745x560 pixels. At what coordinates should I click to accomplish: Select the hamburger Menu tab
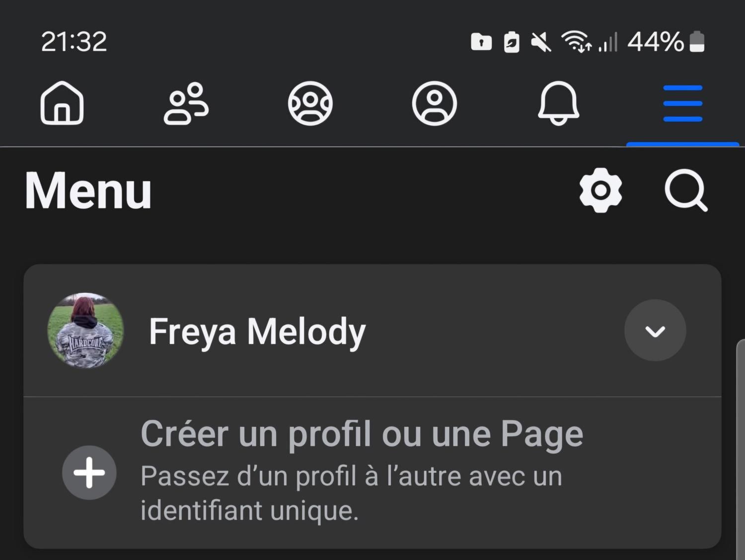[x=682, y=103]
